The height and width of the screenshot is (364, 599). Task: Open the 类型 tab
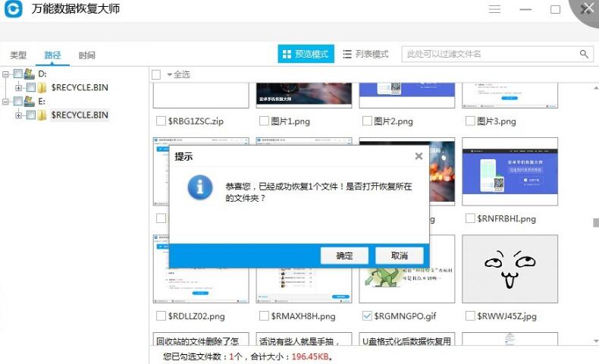click(18, 55)
